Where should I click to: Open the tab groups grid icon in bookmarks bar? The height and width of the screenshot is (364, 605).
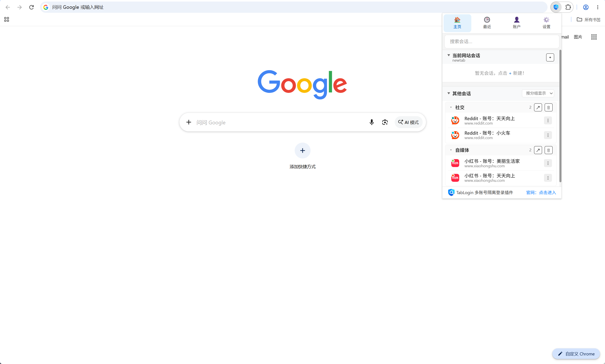click(x=7, y=19)
